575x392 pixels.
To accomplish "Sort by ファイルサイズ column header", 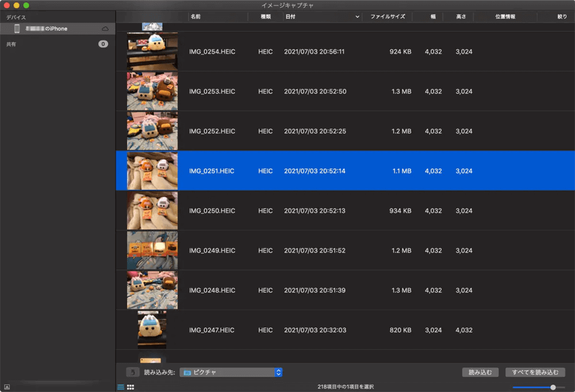I will pos(387,17).
